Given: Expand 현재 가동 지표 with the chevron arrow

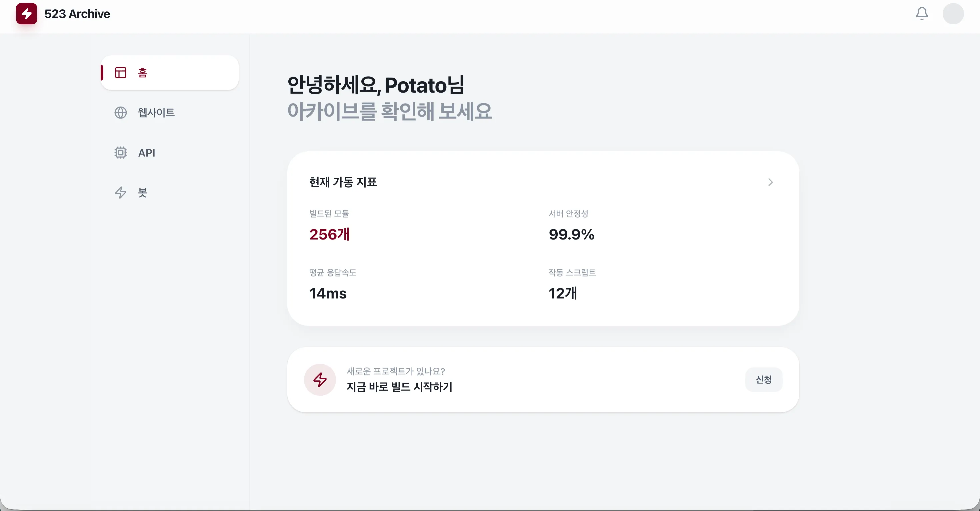Looking at the screenshot, I should point(770,182).
